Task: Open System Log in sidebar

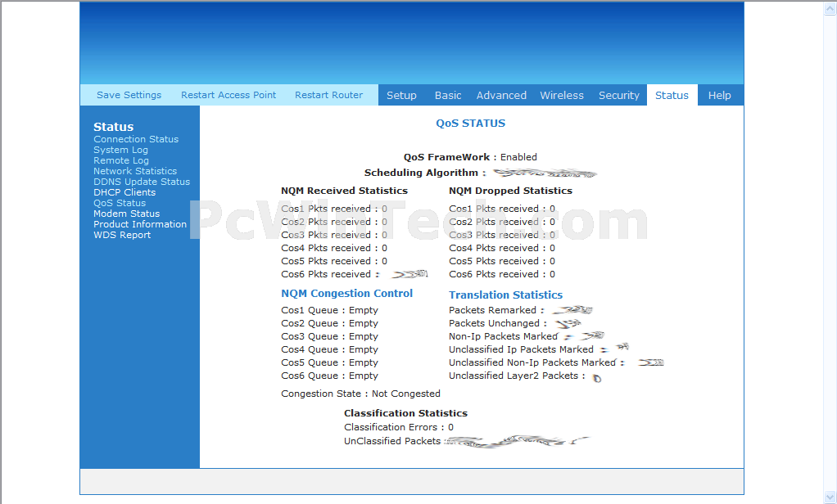Action: point(120,150)
